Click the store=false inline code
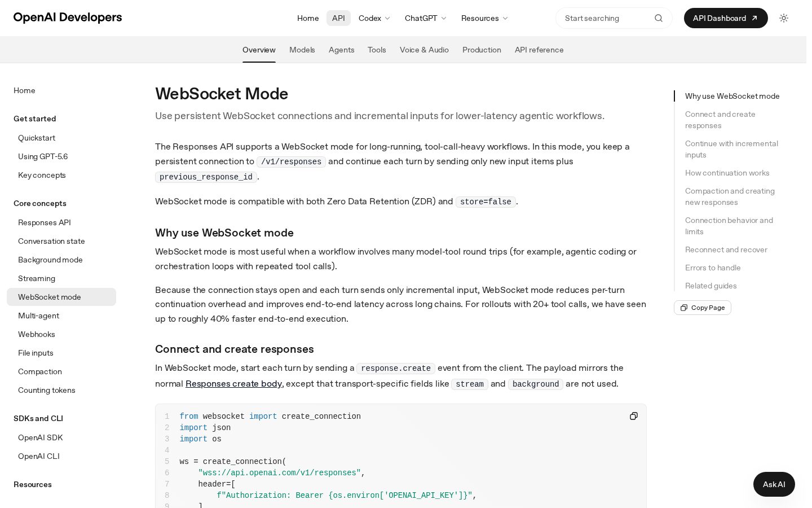Image resolution: width=812 pixels, height=508 pixels. point(486,202)
